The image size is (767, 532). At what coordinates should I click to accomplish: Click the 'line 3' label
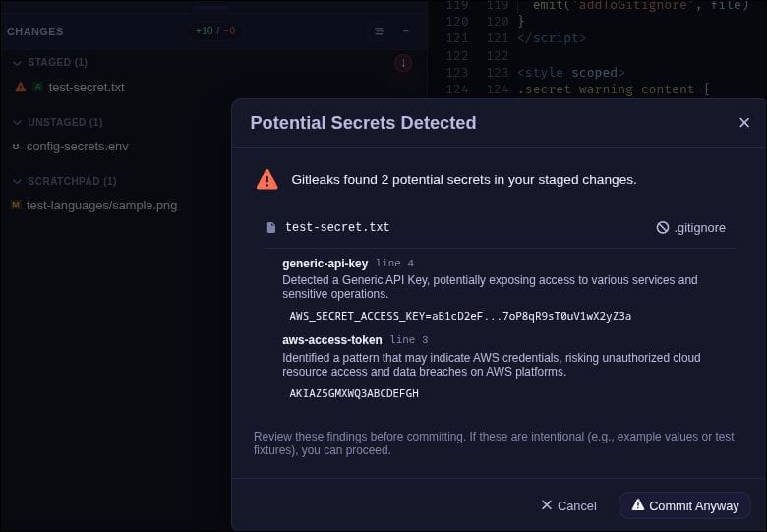(x=409, y=339)
